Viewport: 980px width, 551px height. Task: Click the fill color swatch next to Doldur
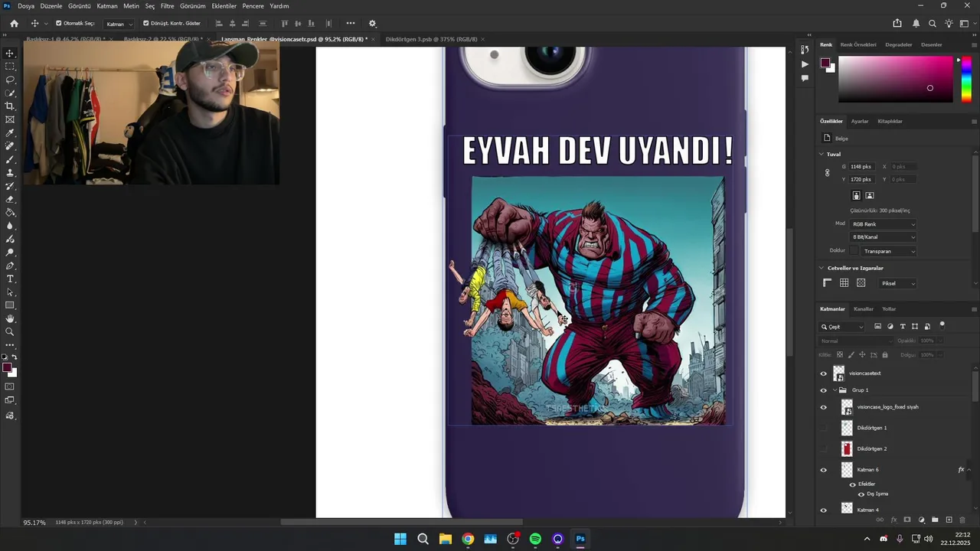(x=854, y=251)
